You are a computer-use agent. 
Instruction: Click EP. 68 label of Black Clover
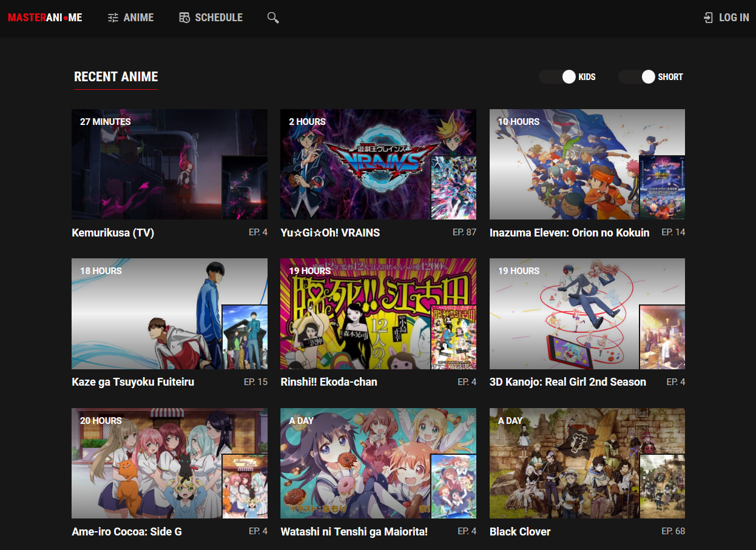(x=673, y=531)
